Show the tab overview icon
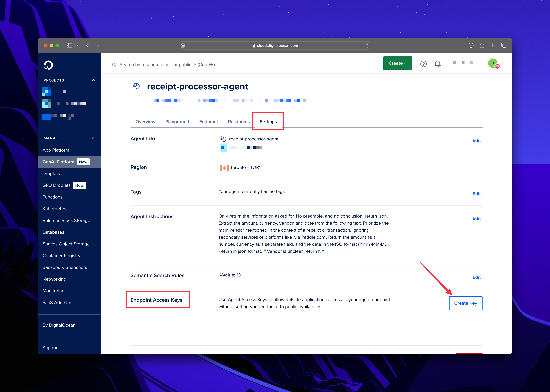 (504, 45)
